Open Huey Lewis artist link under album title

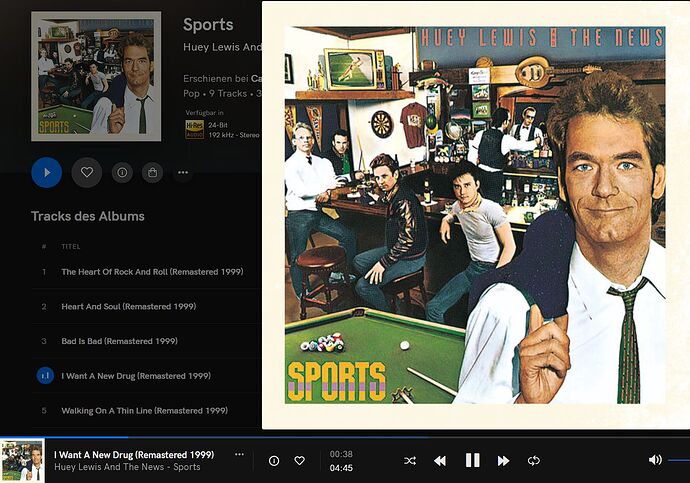click(x=222, y=47)
